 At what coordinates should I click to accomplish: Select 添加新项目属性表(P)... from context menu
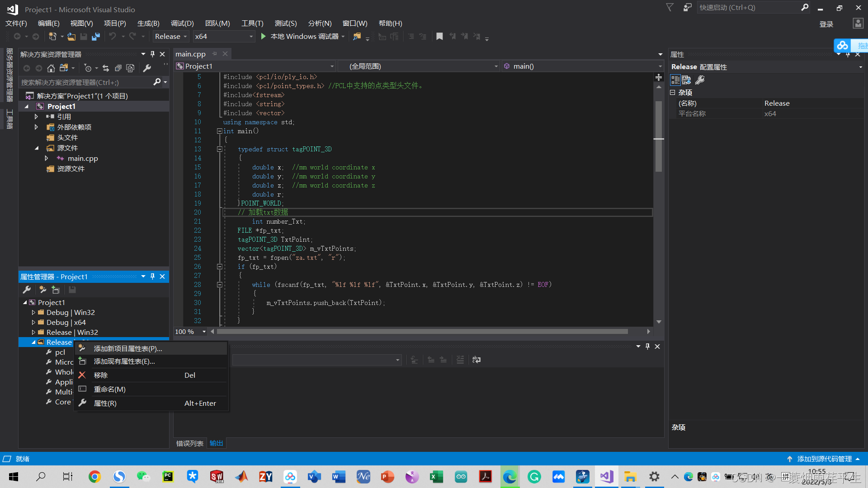[x=151, y=348]
